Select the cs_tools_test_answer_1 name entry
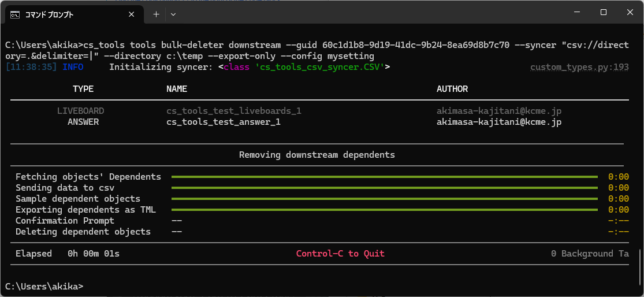This screenshot has width=644, height=297. tap(223, 122)
